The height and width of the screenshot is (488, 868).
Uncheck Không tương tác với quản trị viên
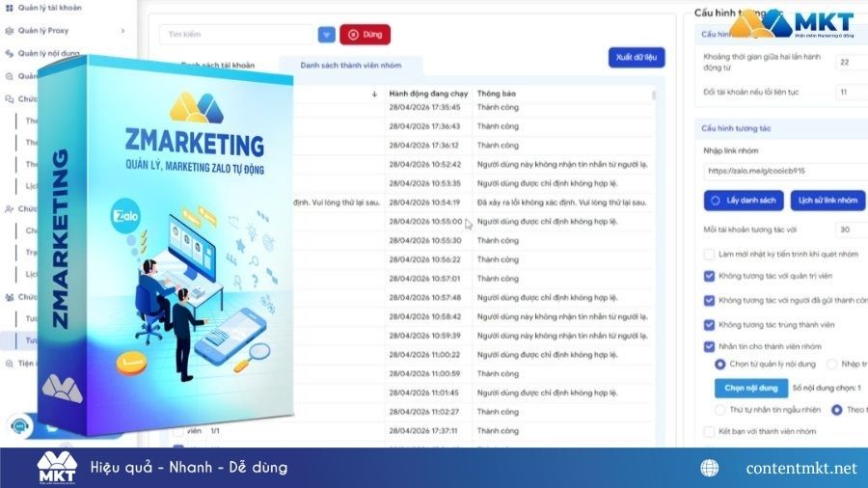point(709,276)
